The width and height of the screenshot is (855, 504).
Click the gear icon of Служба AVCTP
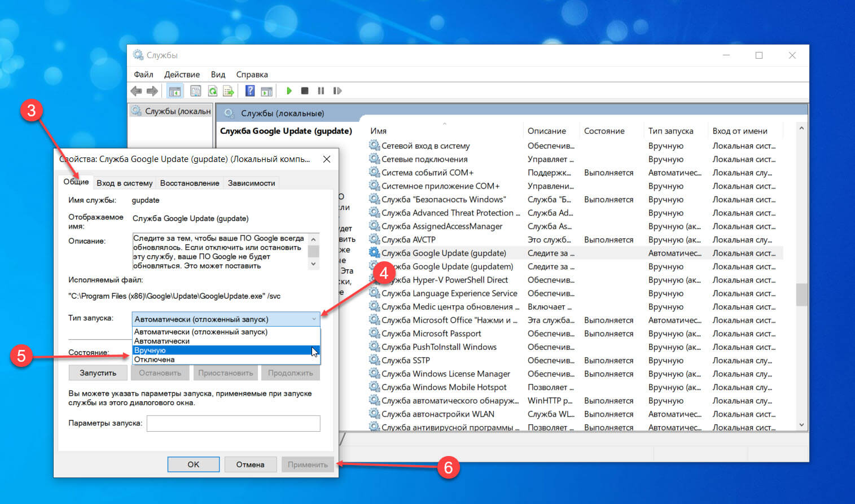point(374,239)
